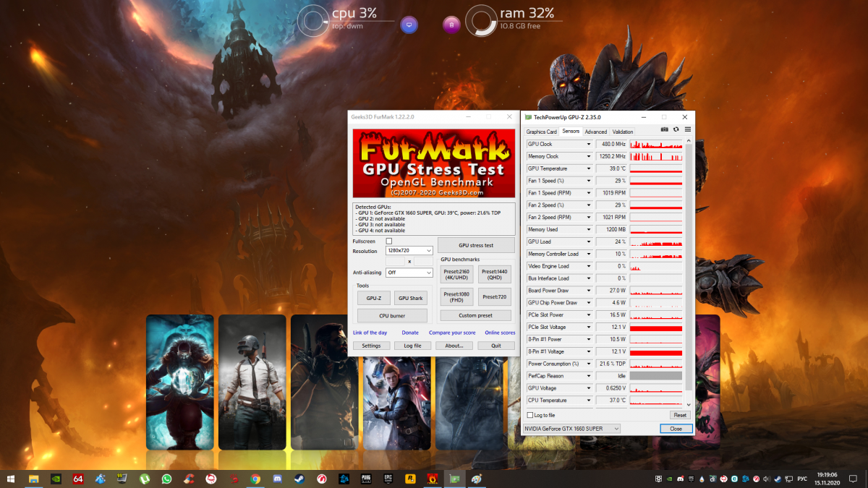Click the GPU-Z refresh icon

tap(676, 129)
